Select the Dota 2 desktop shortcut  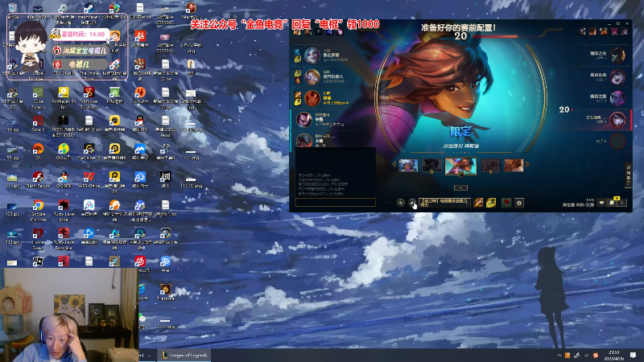coord(38,123)
